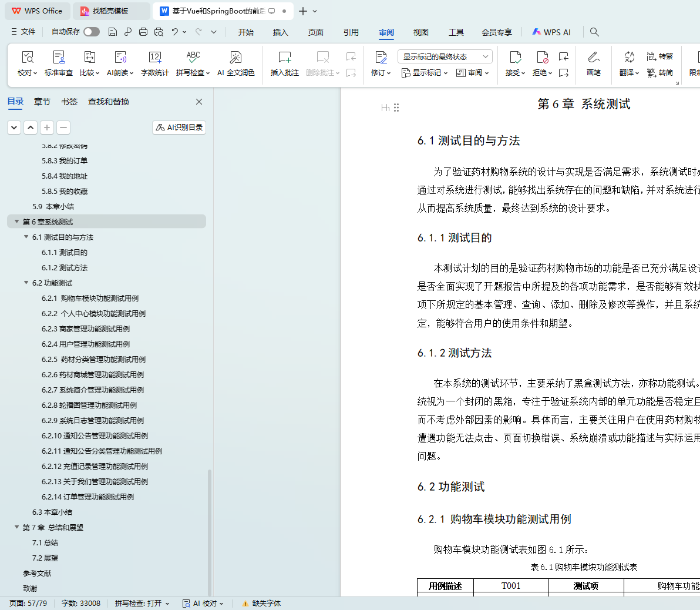700x610 pixels.
Task: Go to 6.2.5 药材分类管理功能测试用例 entry
Action: pos(93,359)
